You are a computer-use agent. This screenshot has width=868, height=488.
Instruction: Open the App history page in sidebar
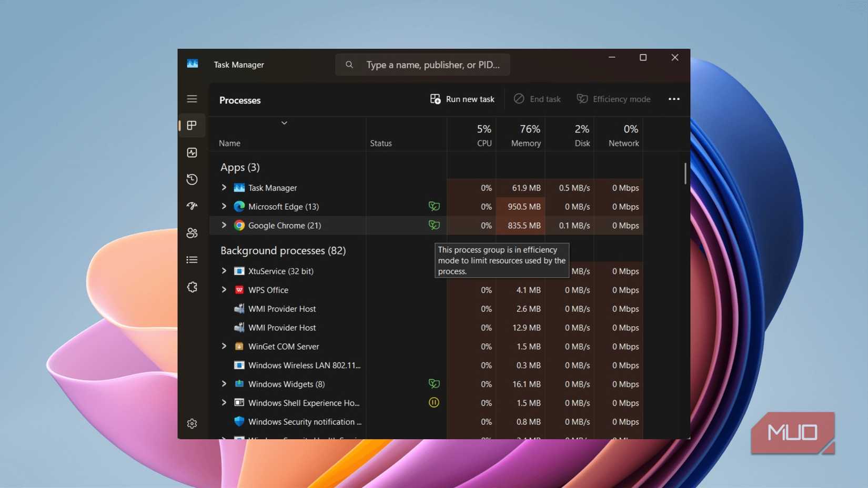point(192,179)
